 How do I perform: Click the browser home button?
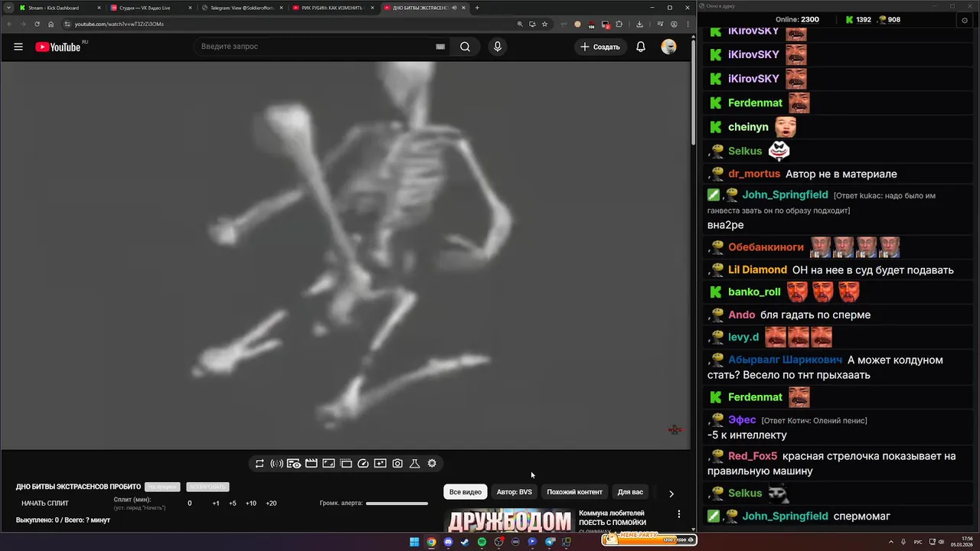tap(51, 24)
